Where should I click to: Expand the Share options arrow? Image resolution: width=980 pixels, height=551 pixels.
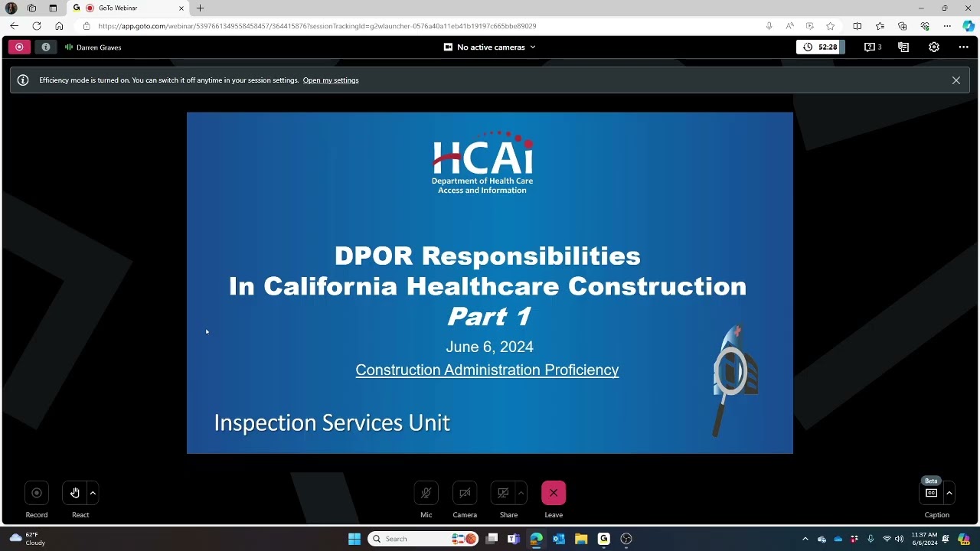[x=521, y=493]
